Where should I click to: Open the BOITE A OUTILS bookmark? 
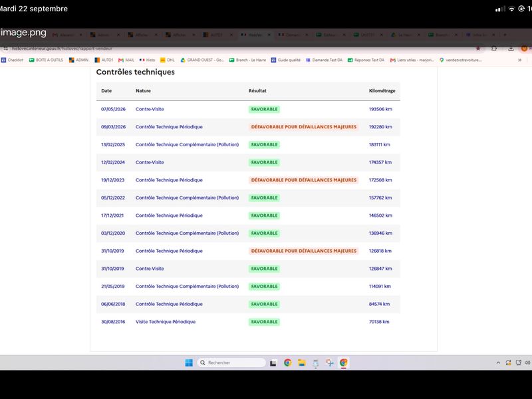(x=46, y=60)
